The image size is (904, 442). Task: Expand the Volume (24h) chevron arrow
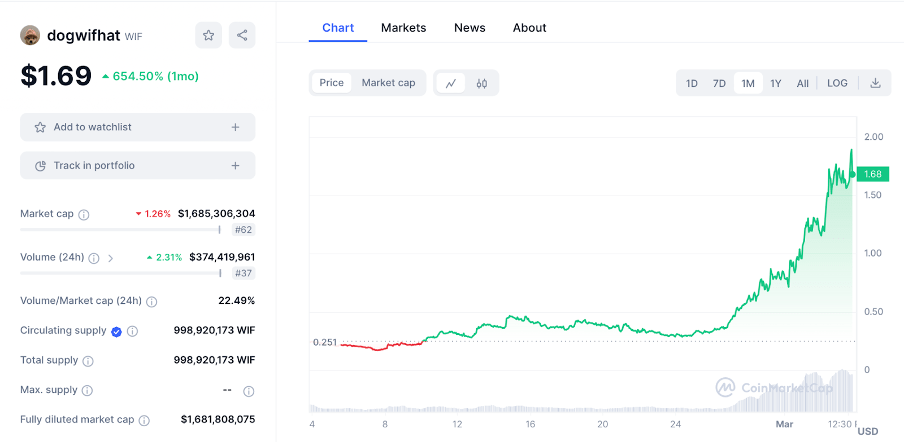click(x=110, y=258)
